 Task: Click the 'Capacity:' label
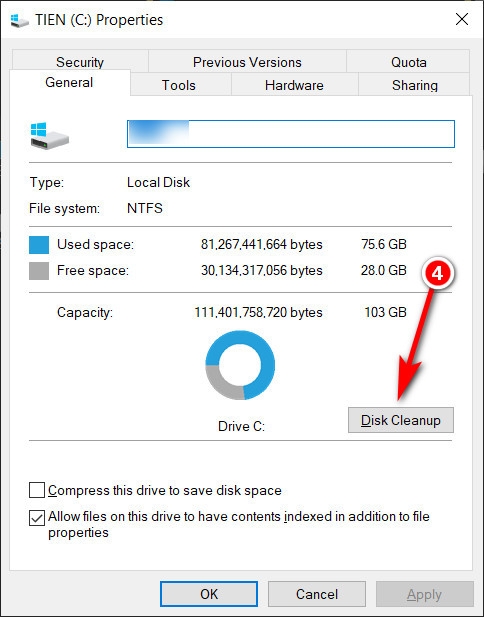pos(85,312)
